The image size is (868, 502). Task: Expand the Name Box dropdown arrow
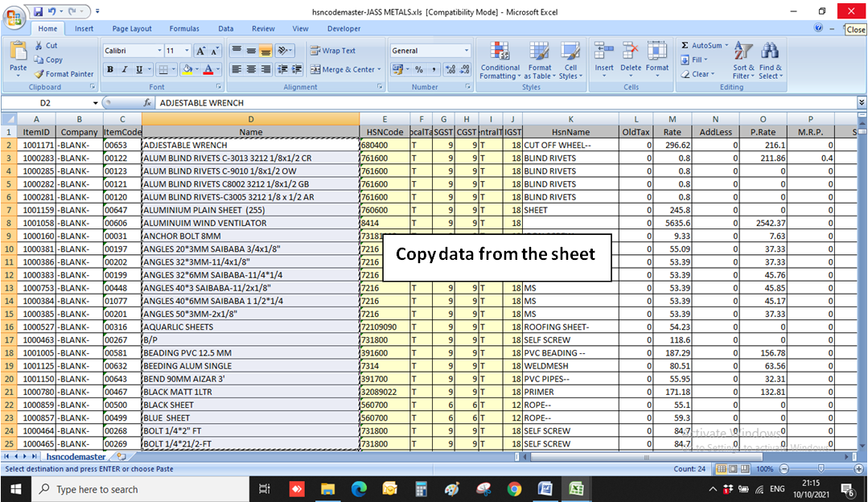95,103
